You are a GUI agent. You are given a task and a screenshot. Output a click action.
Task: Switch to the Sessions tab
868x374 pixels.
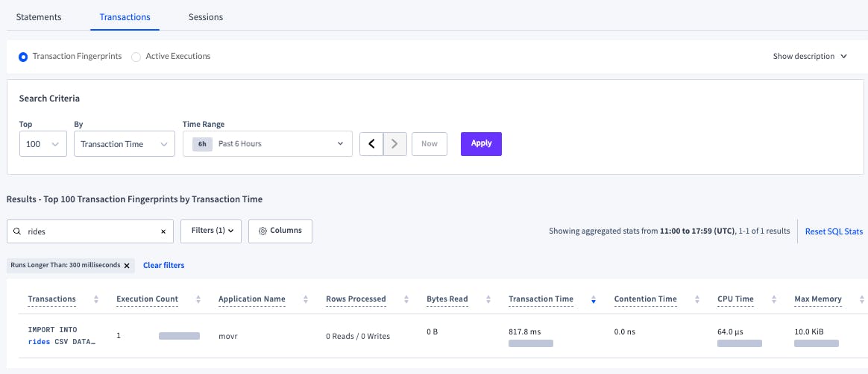tap(206, 17)
